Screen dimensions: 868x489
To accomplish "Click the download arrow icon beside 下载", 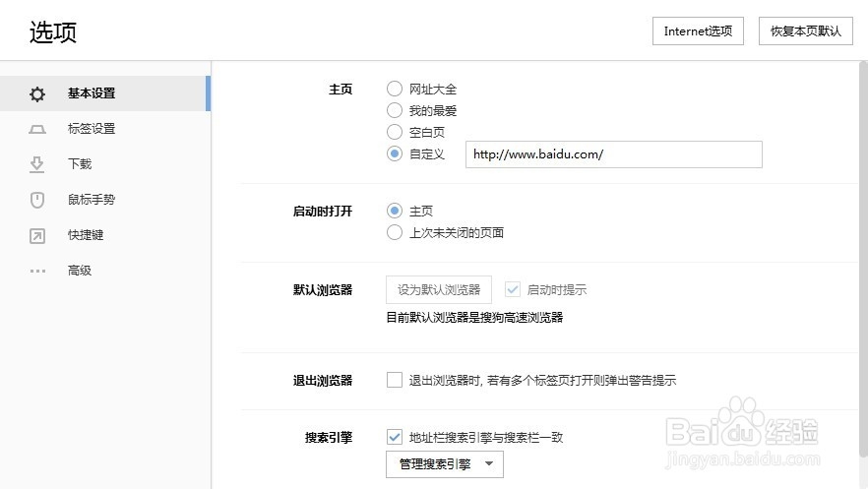I will (x=37, y=164).
